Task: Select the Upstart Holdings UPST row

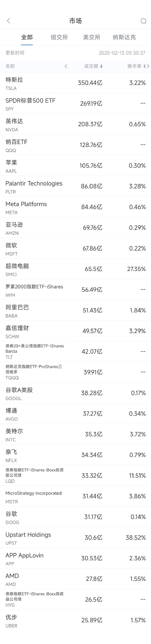Action: 75,538
